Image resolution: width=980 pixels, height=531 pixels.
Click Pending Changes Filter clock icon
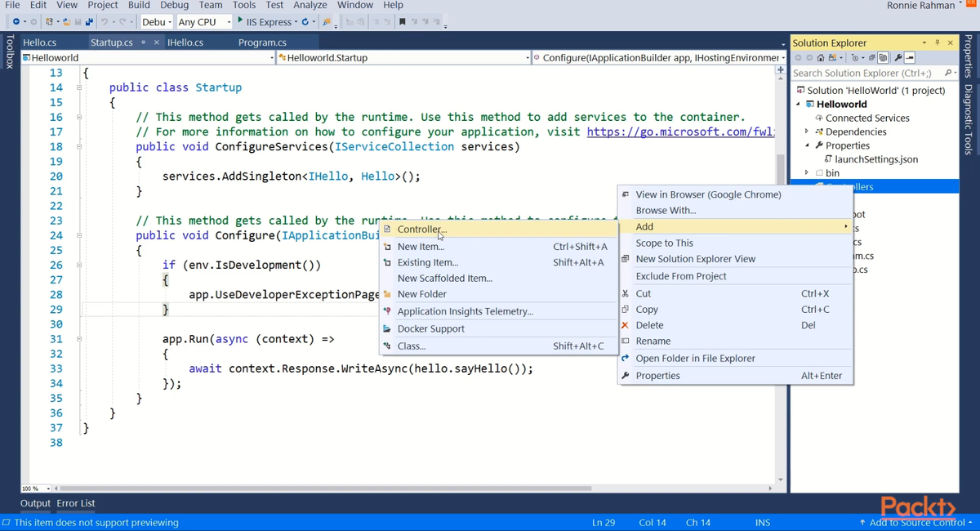click(x=854, y=58)
